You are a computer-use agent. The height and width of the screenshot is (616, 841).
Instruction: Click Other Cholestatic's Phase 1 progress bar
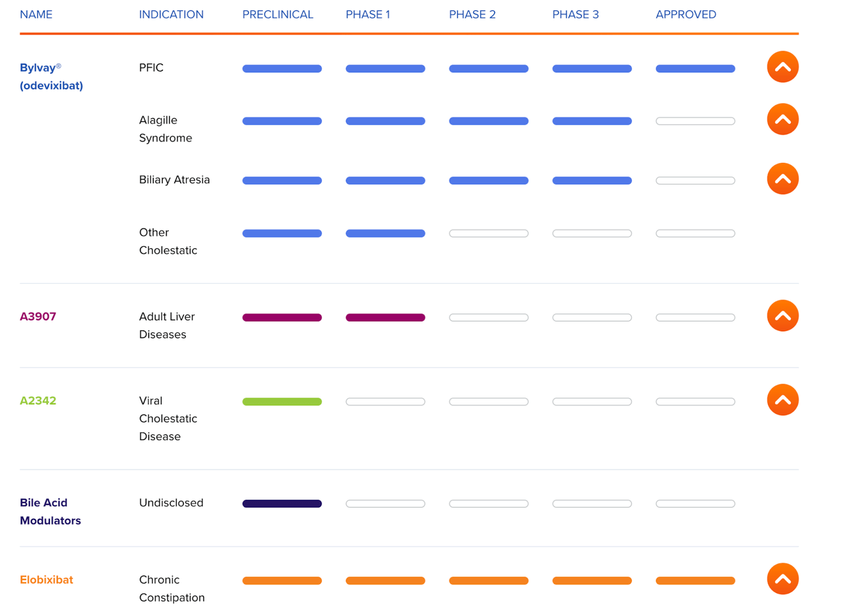(x=385, y=233)
